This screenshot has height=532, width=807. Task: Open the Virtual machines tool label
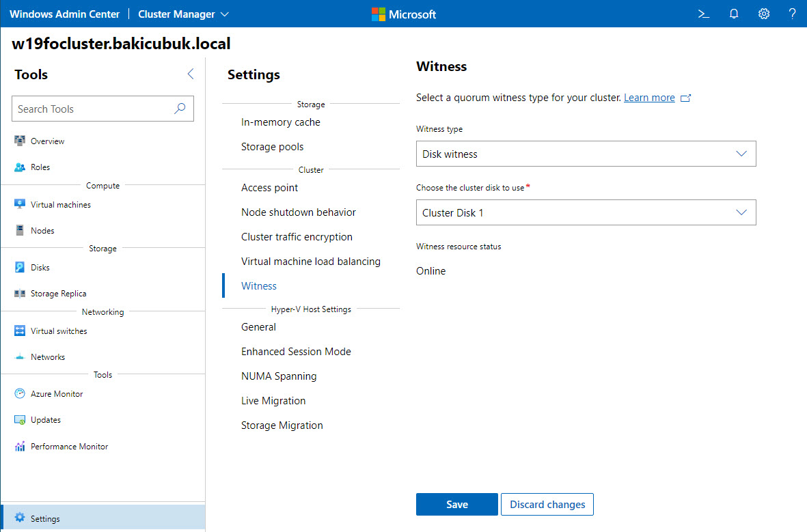pyautogui.click(x=61, y=205)
